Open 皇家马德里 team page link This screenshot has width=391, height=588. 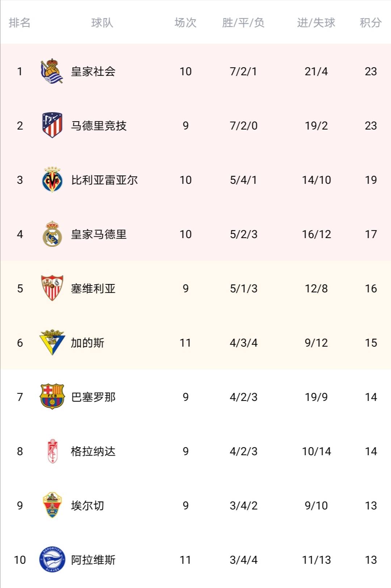(x=98, y=234)
